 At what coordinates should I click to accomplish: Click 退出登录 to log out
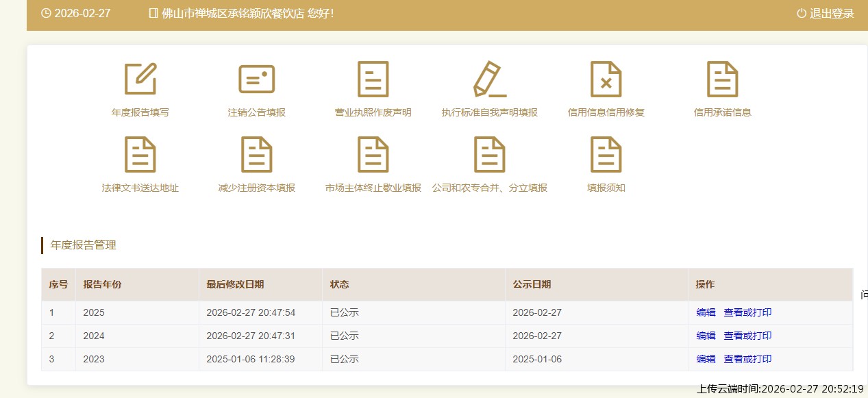click(x=826, y=14)
